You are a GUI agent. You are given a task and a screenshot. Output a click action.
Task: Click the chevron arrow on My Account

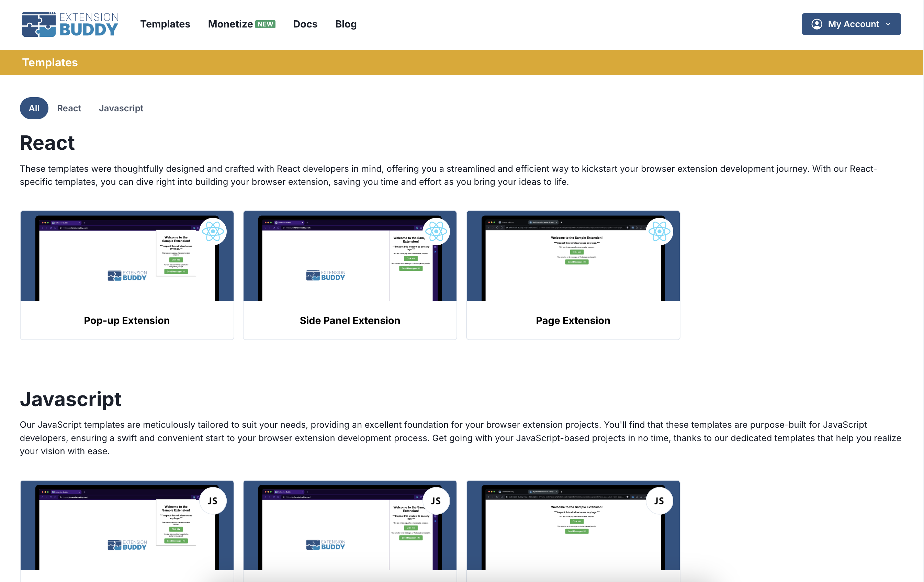tap(888, 24)
